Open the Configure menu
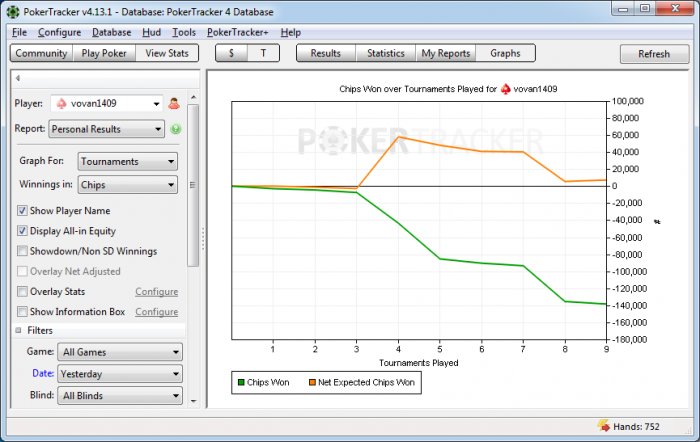This screenshot has width=700, height=442. (x=59, y=33)
